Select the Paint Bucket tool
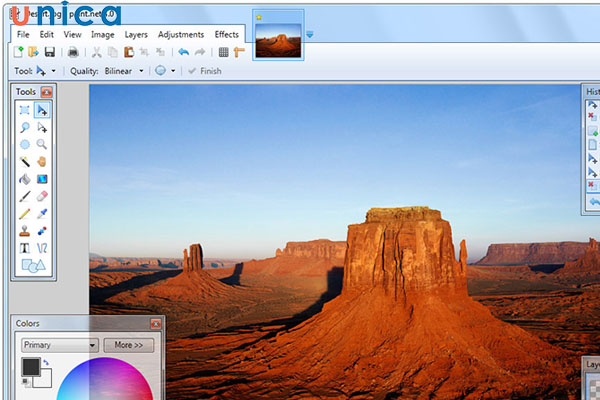The height and width of the screenshot is (400, 600). (x=24, y=179)
